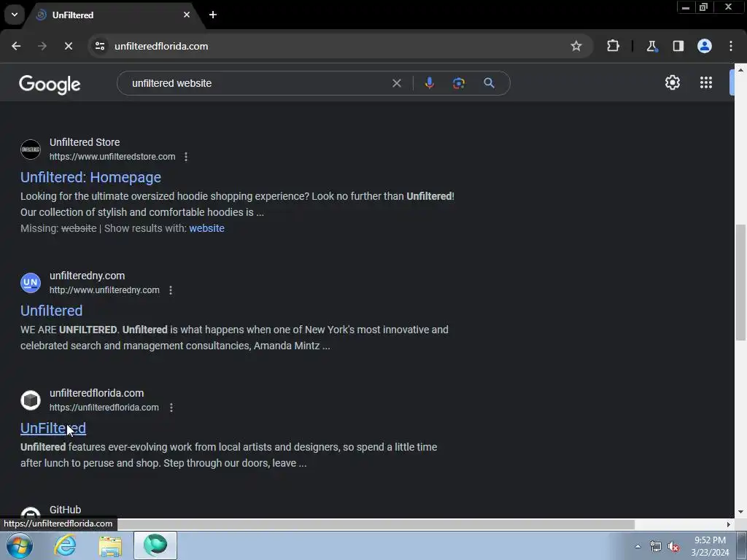747x560 pixels.
Task: Click the GitHub result site name
Action: point(65,510)
